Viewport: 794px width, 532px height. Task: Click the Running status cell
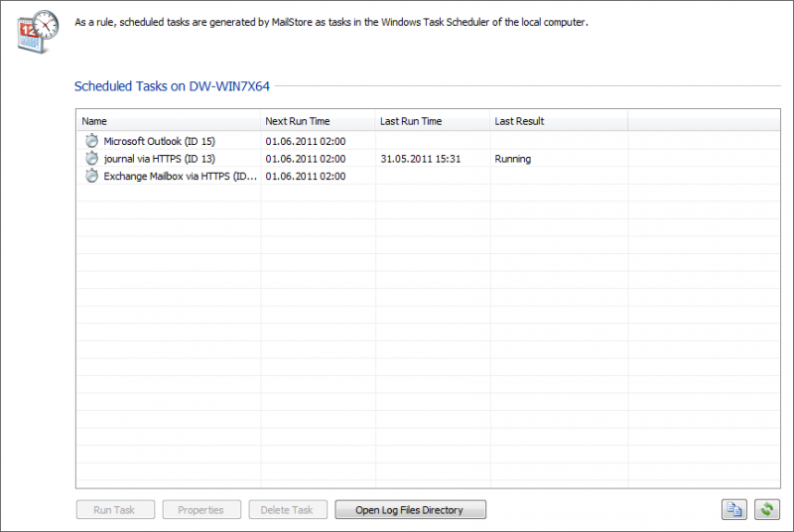click(x=512, y=159)
